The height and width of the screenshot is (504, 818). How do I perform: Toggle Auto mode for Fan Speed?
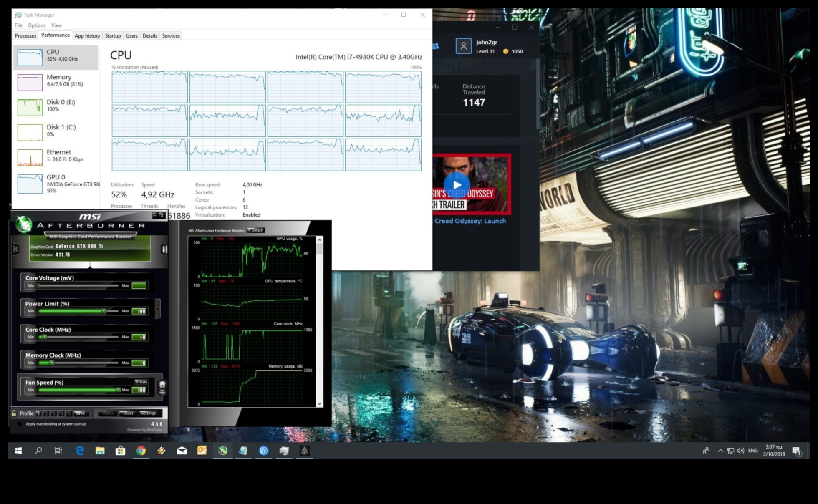pyautogui.click(x=141, y=382)
